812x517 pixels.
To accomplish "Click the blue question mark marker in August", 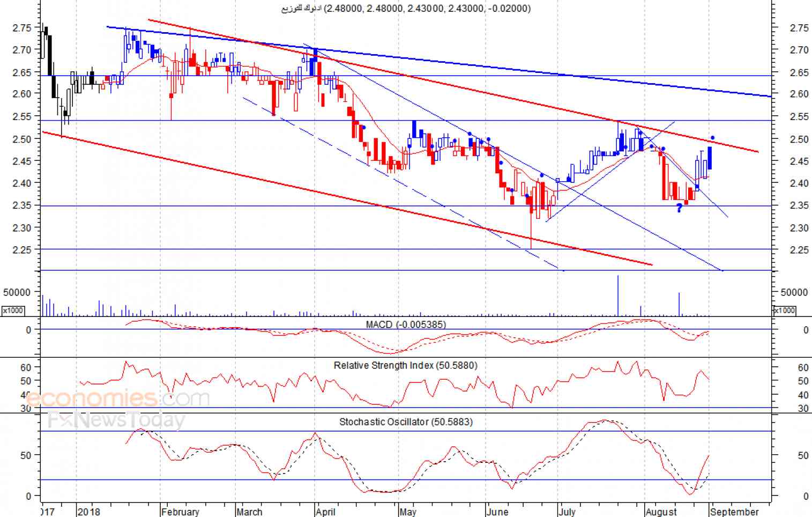I will coord(680,208).
